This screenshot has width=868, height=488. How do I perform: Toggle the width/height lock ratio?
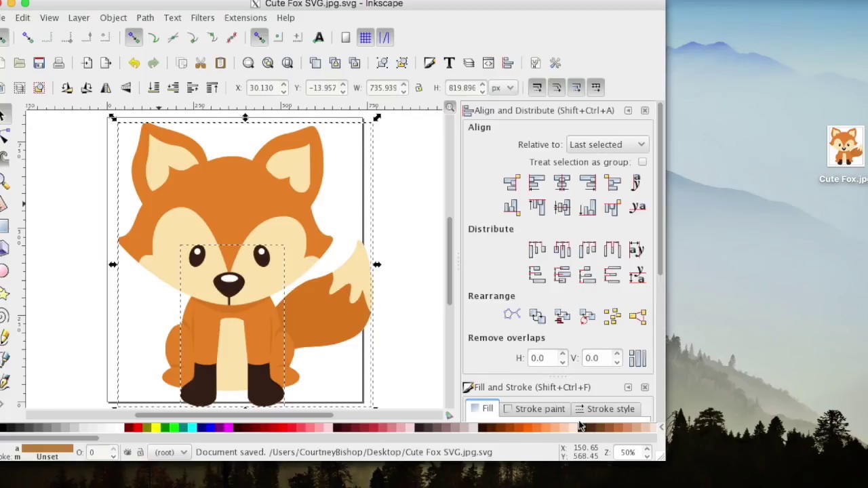click(418, 87)
